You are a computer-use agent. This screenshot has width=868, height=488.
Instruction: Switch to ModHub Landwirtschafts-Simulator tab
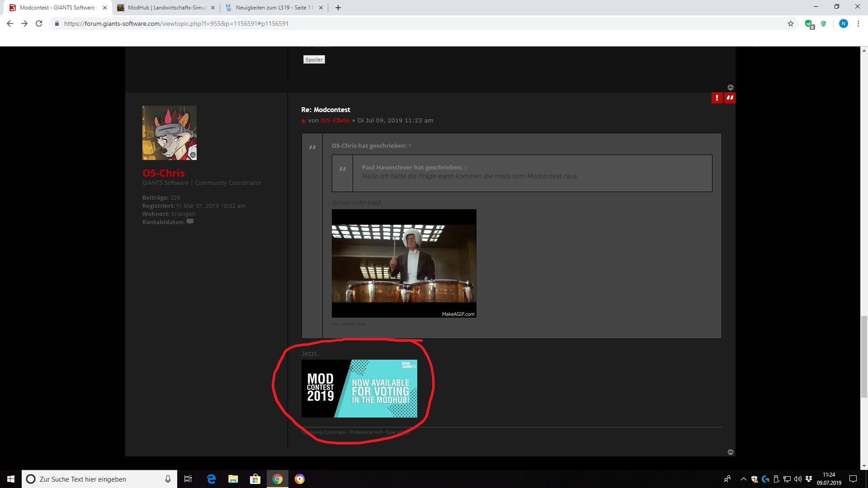click(x=166, y=8)
